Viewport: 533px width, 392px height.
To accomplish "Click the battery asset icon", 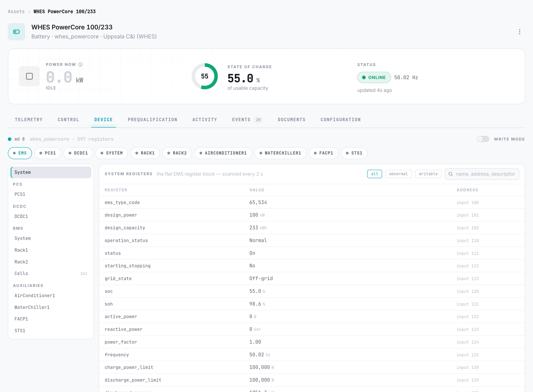I will coord(16,32).
